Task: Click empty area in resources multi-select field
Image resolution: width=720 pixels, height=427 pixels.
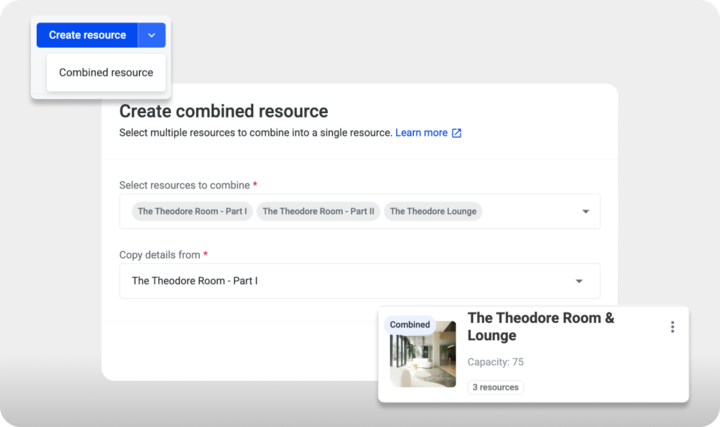Action: tap(530, 211)
